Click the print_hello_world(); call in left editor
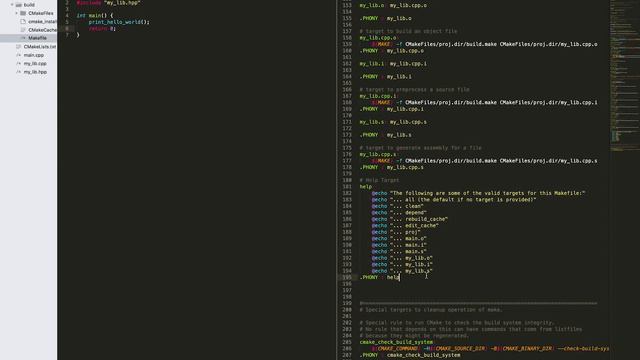The image size is (640, 360). click(x=119, y=22)
